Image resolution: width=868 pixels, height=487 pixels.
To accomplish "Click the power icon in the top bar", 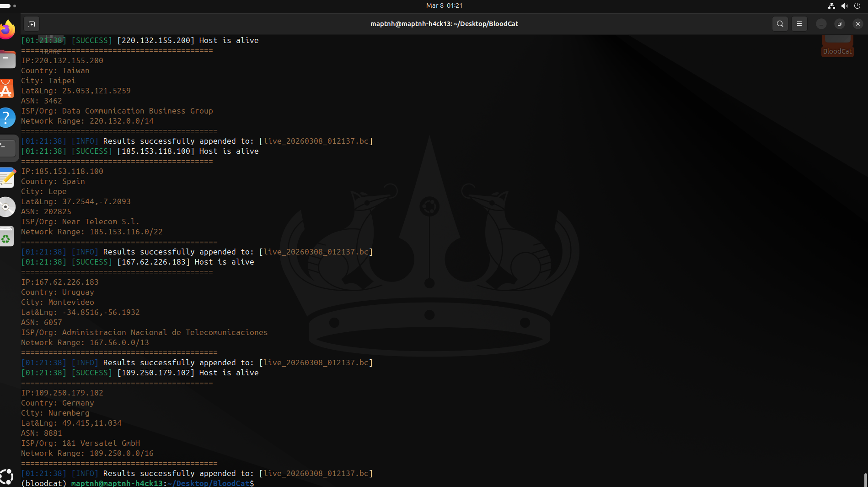I will pos(857,5).
